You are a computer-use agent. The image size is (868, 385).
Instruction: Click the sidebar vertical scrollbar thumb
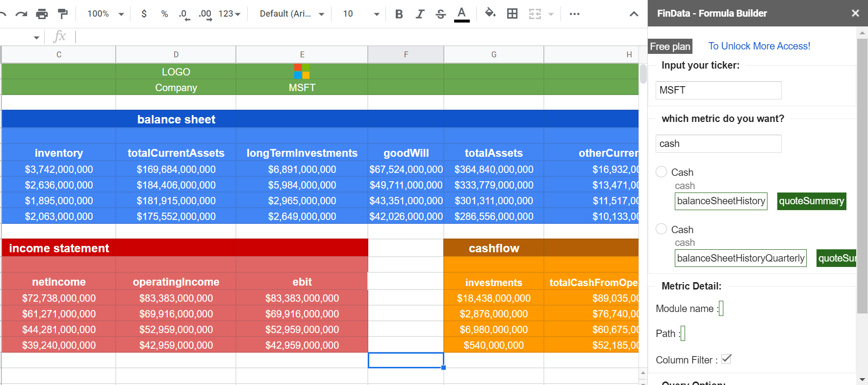[862, 176]
